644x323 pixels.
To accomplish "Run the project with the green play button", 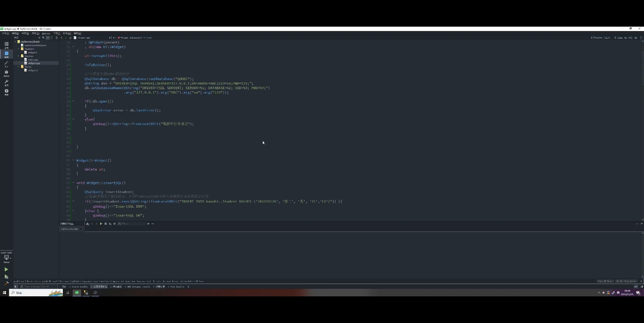I will [6, 269].
